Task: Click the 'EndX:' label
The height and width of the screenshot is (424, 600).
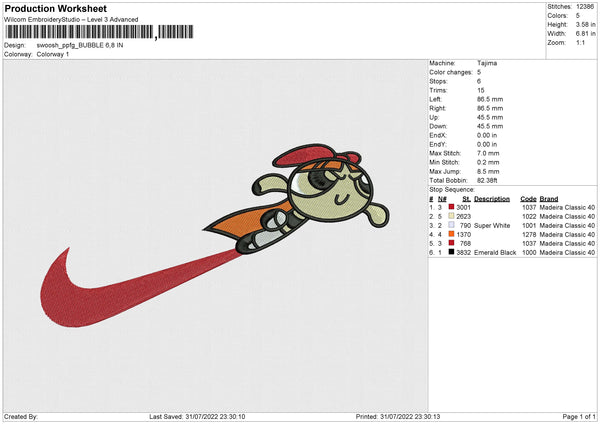Action: tap(438, 135)
